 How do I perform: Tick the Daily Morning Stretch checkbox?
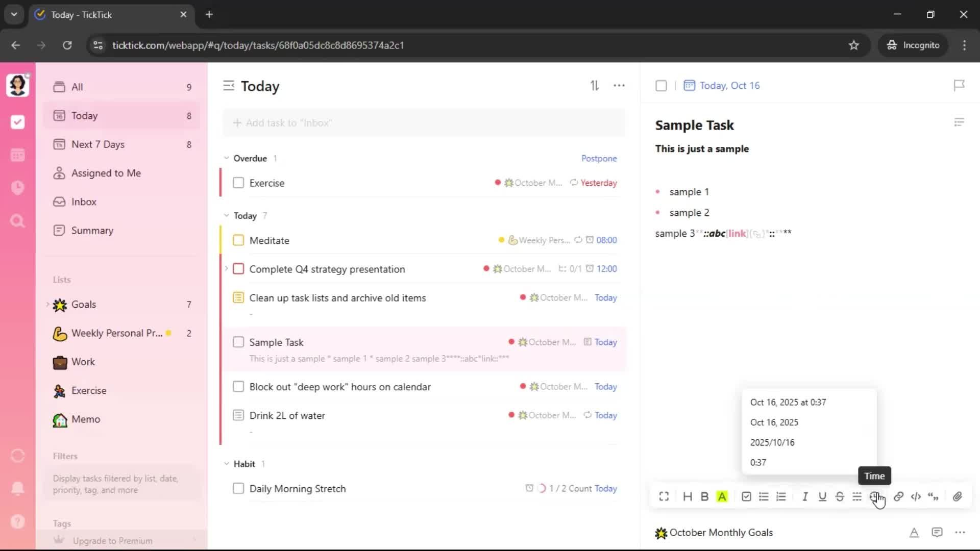click(x=238, y=488)
